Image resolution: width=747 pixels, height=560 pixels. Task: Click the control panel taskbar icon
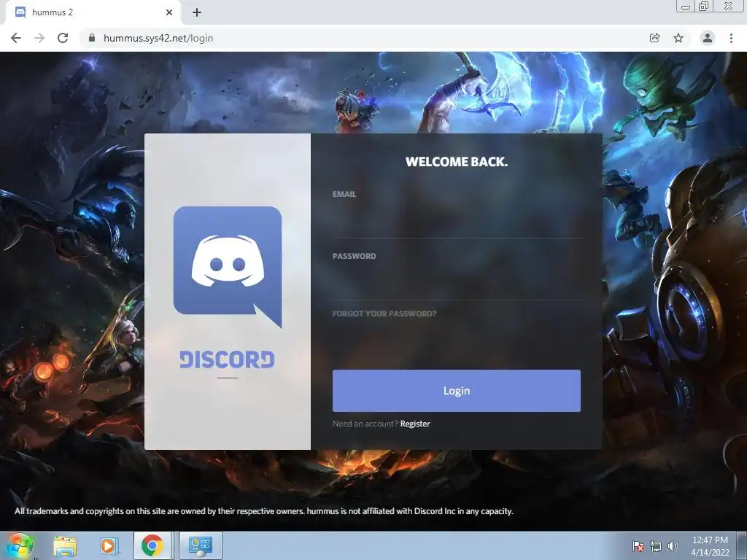(200, 545)
